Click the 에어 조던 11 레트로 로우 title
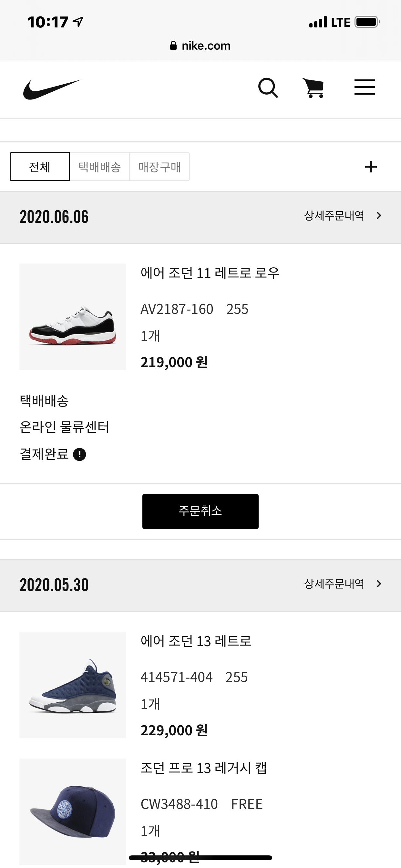Image resolution: width=401 pixels, height=868 pixels. (210, 273)
